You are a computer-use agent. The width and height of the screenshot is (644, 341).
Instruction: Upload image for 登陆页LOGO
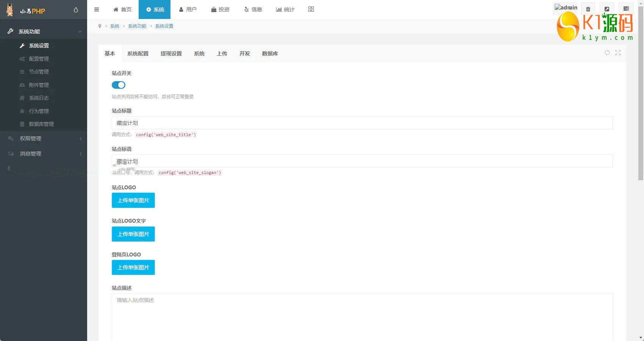click(133, 267)
